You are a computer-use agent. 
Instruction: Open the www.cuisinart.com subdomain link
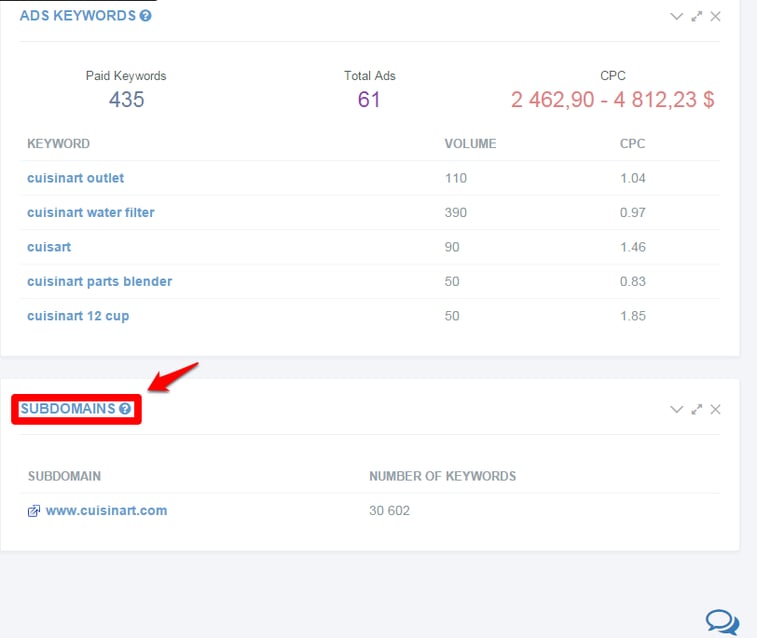pos(106,511)
